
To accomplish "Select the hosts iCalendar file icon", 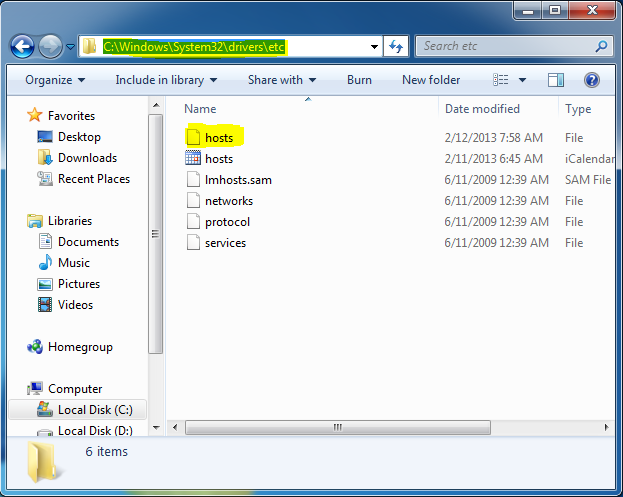I will pos(193,158).
